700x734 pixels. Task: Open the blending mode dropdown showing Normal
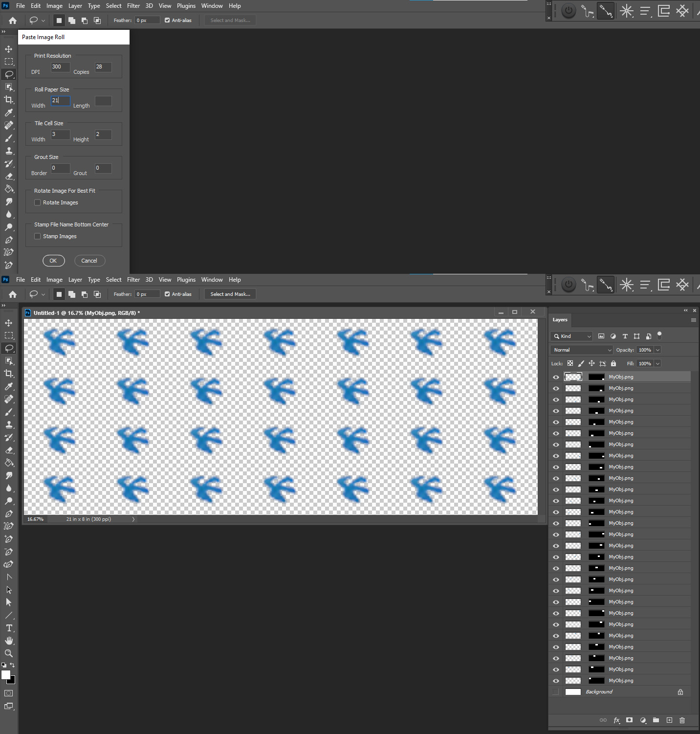click(x=581, y=350)
